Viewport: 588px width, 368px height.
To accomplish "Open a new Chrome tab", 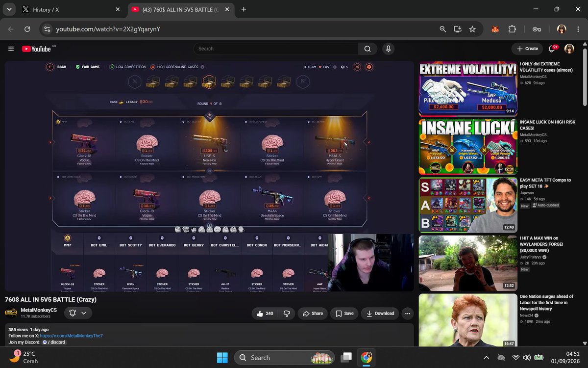I will pyautogui.click(x=244, y=9).
